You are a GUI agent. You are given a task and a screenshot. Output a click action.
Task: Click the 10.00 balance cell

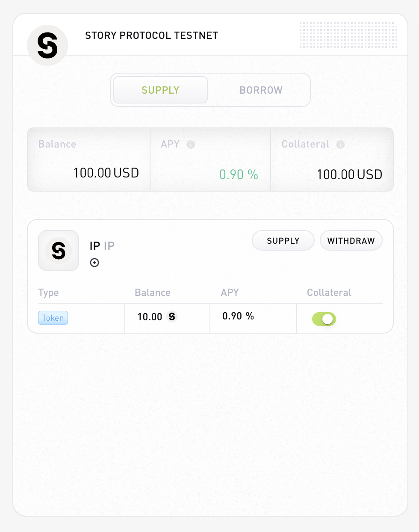pyautogui.click(x=167, y=318)
